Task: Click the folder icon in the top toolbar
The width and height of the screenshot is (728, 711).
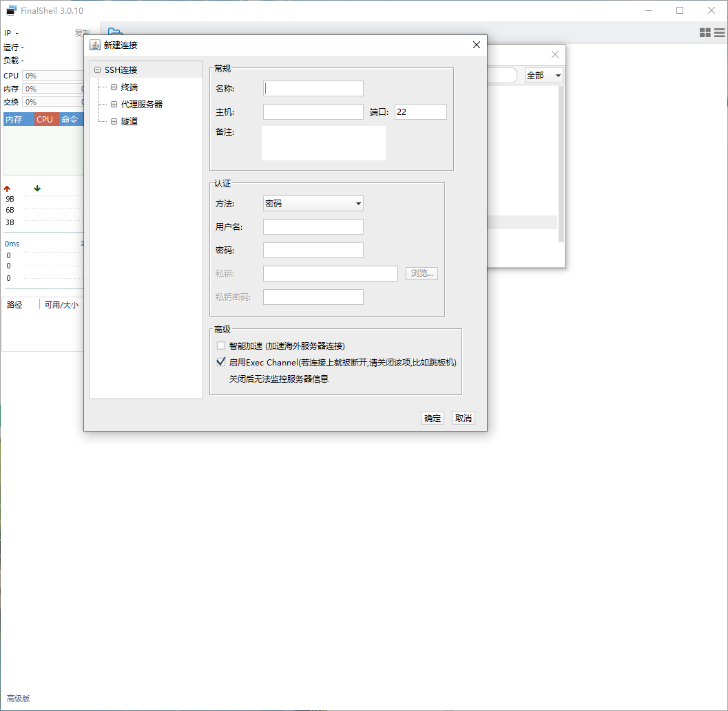Action: coord(114,32)
